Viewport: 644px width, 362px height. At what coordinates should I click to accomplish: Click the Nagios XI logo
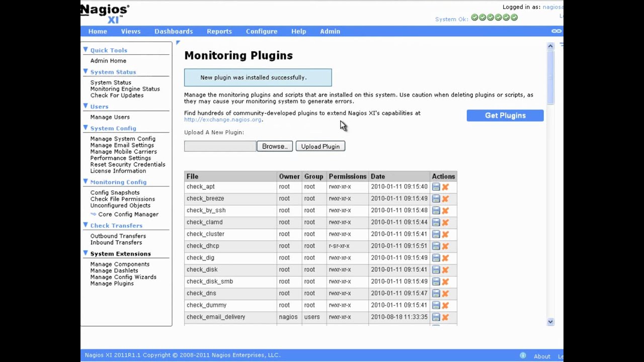105,14
